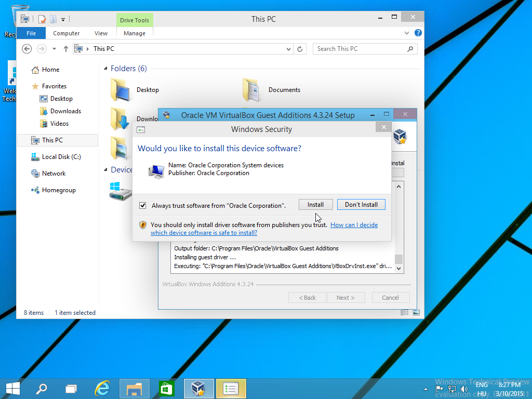This screenshot has height=399, width=532.
Task: Open recent locations dropdown
Action: [54, 49]
